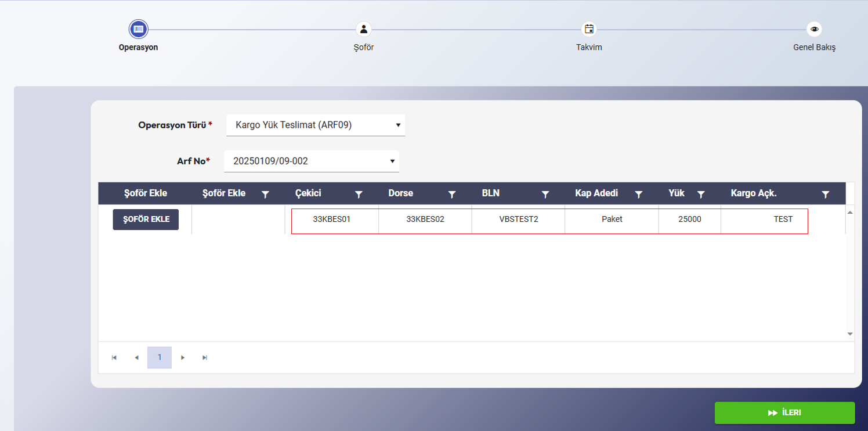
Task: Go to the Şoför step icon
Action: click(363, 29)
